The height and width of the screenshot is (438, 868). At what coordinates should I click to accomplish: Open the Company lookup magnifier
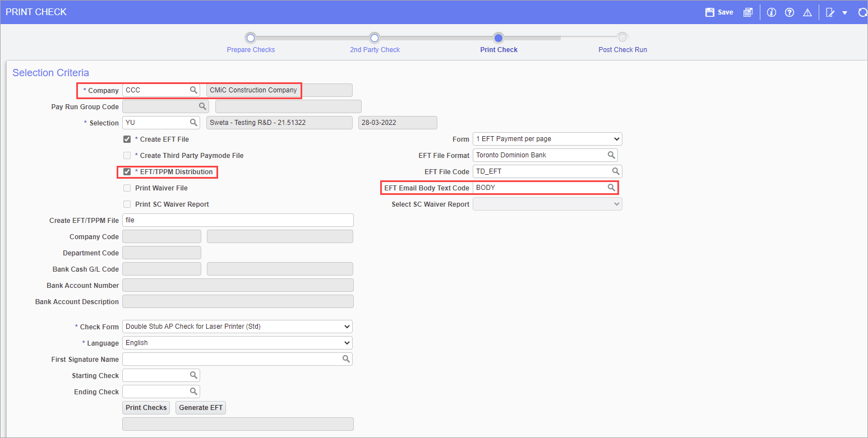pyautogui.click(x=193, y=90)
